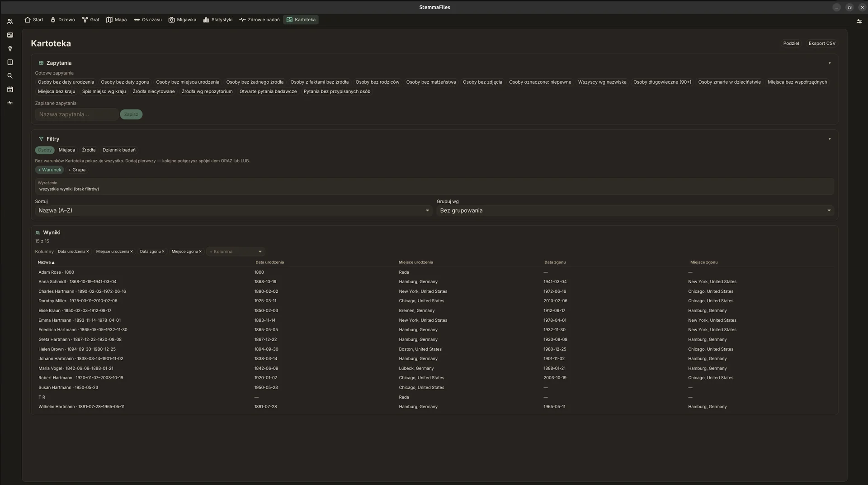
Task: Run query Osoby bez miejsca urodzenia
Action: click(x=188, y=82)
